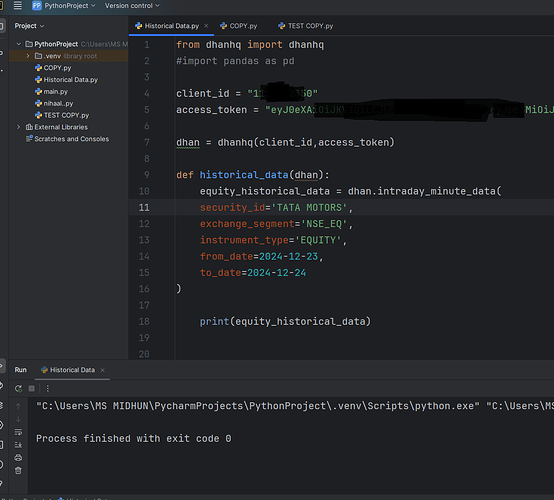Rerun Historical Data with the rerun icon
This screenshot has height=500, width=554.
(18, 388)
